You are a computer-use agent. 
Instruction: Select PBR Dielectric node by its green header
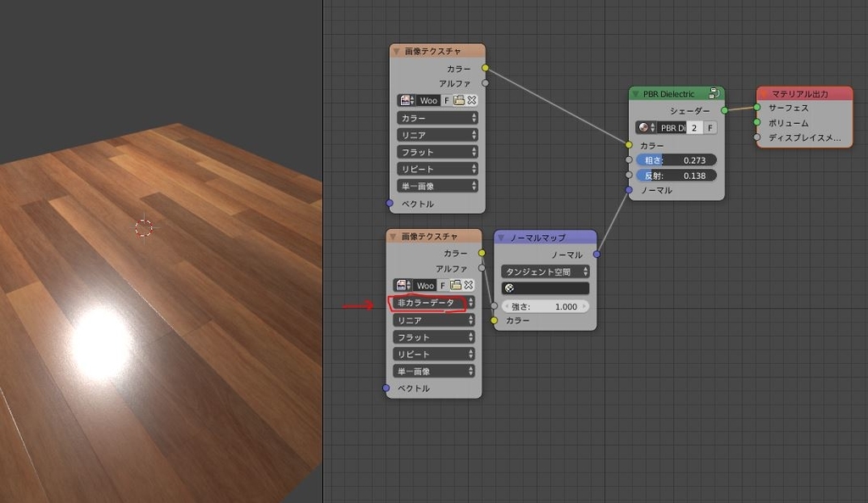pyautogui.click(x=676, y=93)
